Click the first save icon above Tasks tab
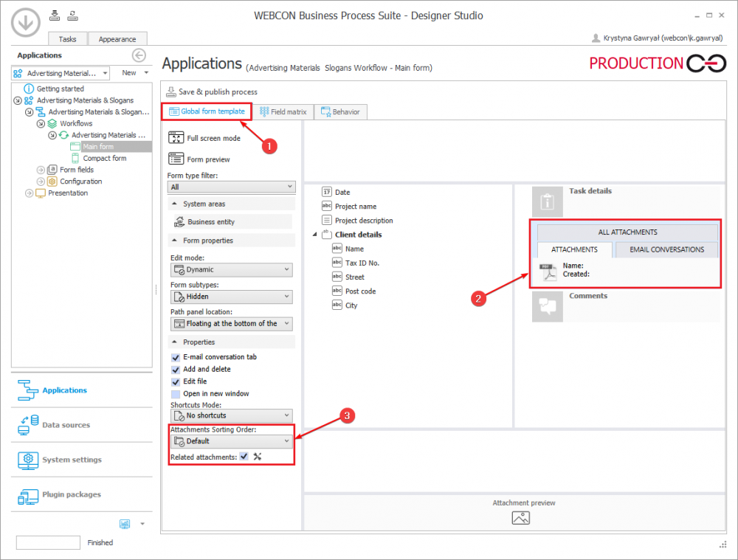Viewport: 738px width, 560px height. click(55, 15)
